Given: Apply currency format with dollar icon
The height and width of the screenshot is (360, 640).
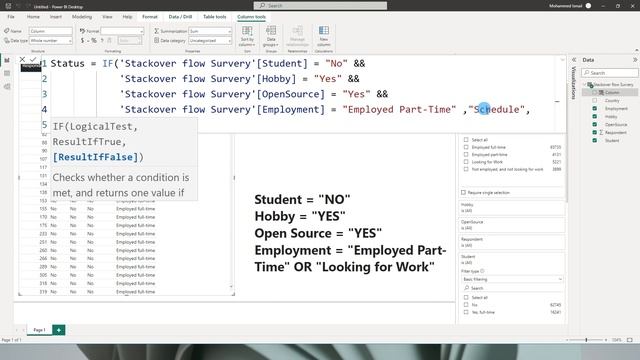Looking at the screenshot, I should (x=82, y=40).
